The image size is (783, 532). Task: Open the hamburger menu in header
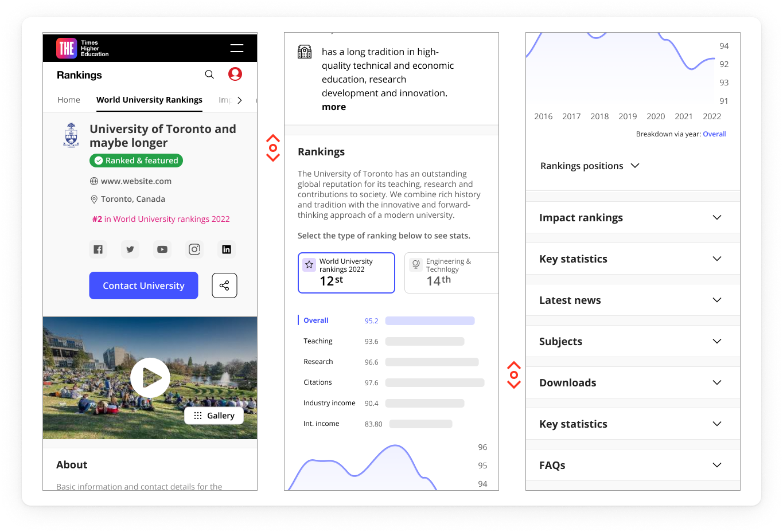pyautogui.click(x=236, y=48)
